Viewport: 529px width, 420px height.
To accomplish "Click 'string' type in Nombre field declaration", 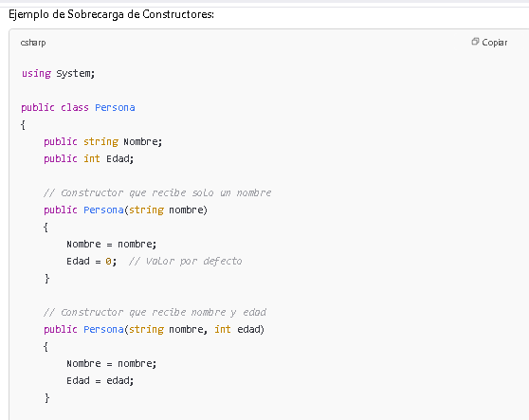I will pos(100,141).
